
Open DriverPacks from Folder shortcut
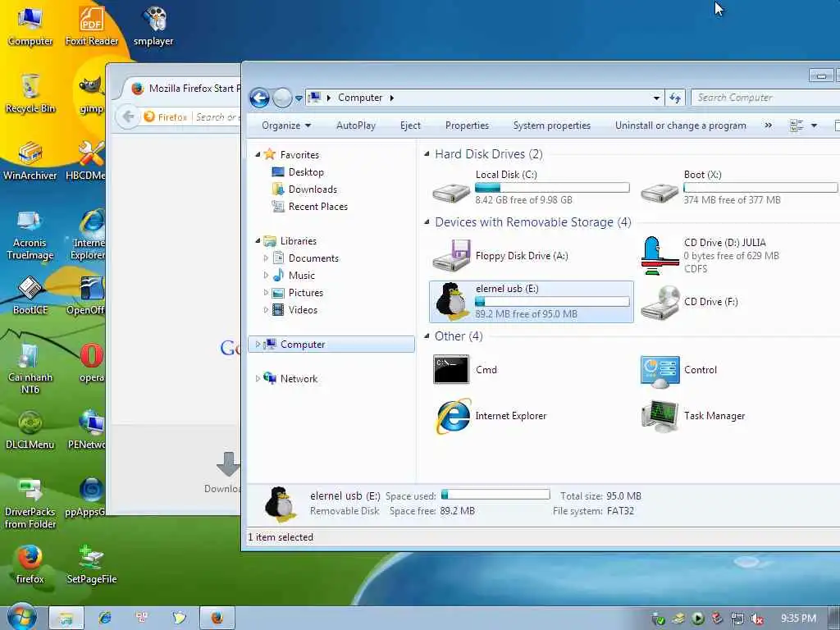coord(30,504)
